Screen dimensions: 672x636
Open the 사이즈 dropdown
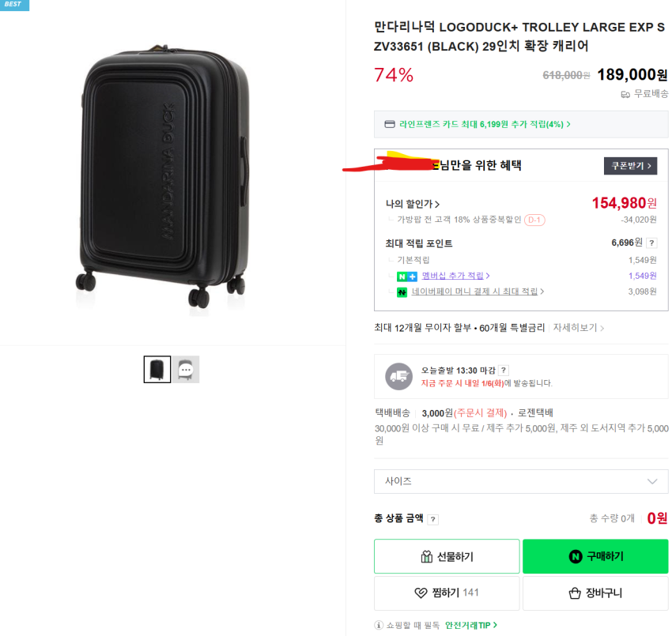click(520, 481)
